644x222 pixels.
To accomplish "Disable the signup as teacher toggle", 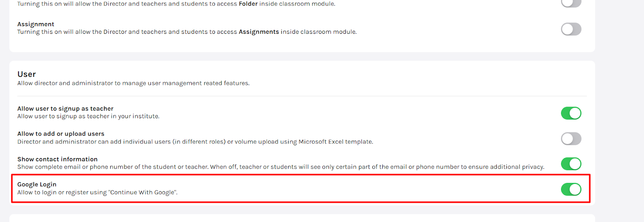I will pos(571,113).
